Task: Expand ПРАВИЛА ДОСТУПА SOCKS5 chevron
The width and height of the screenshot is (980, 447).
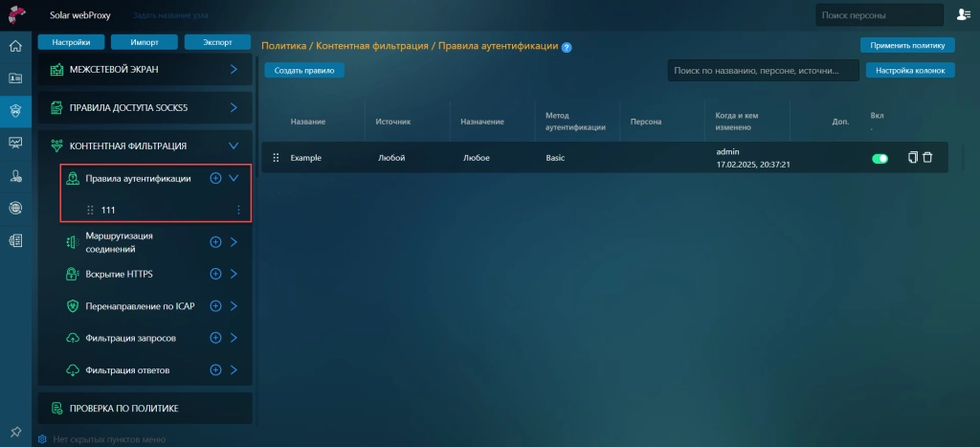Action: [234, 107]
